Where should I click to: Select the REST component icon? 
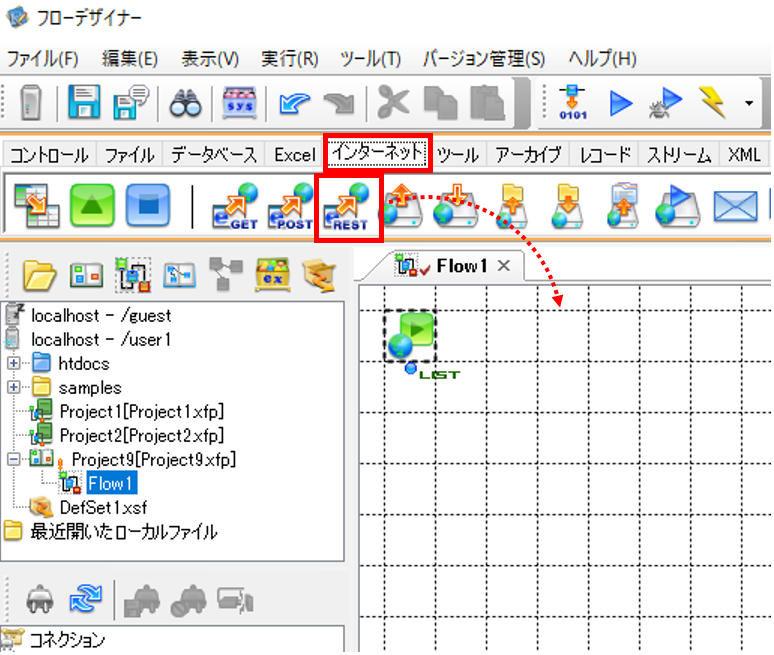point(347,206)
